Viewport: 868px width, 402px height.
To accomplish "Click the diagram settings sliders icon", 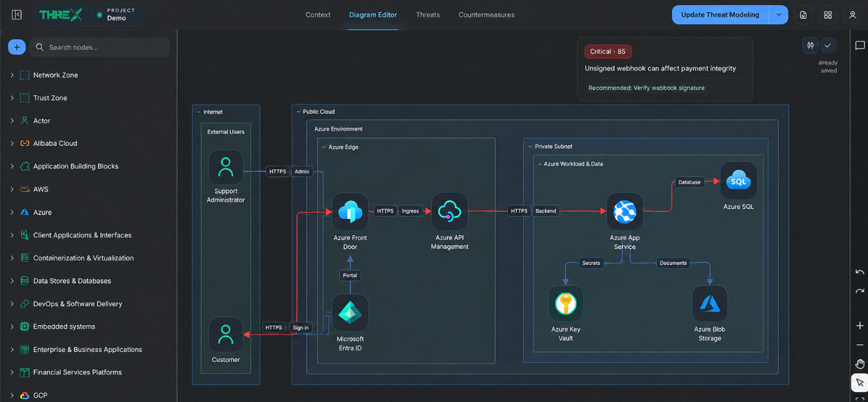I will (x=810, y=45).
